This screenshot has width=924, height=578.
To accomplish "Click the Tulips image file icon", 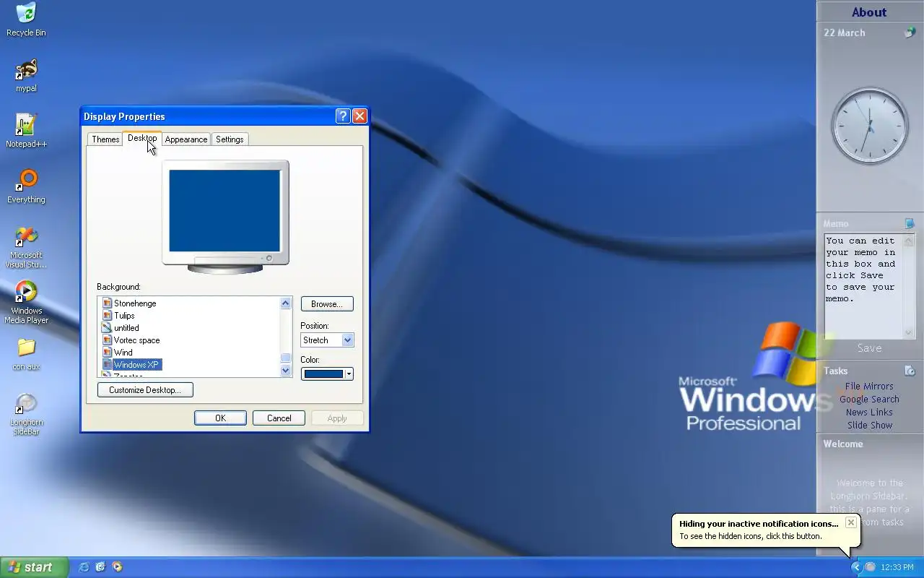I will pyautogui.click(x=107, y=316).
